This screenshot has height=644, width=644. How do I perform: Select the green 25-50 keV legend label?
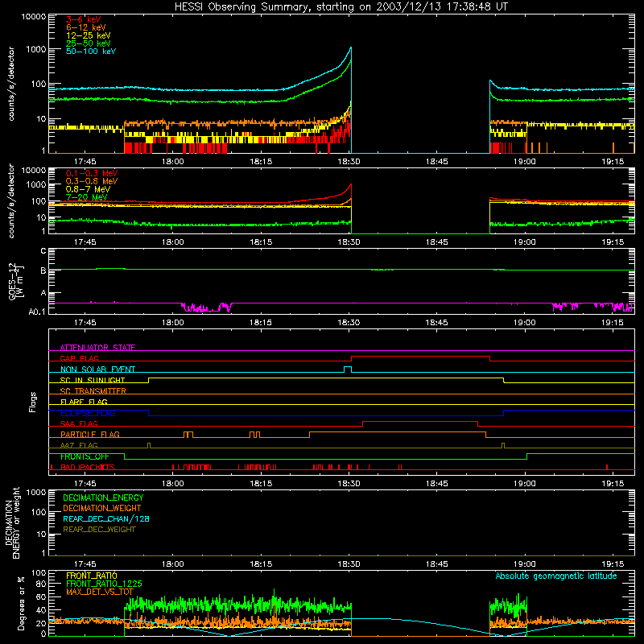[x=89, y=43]
